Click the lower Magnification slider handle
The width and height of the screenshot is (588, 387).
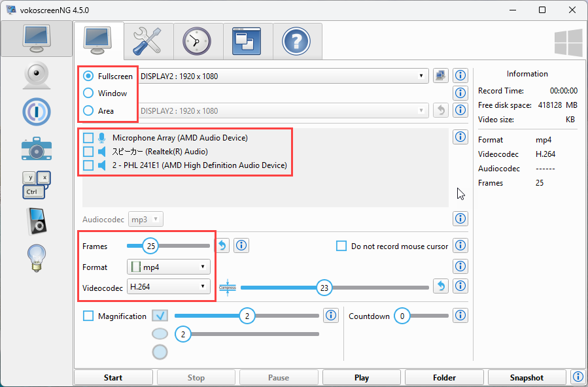point(182,334)
